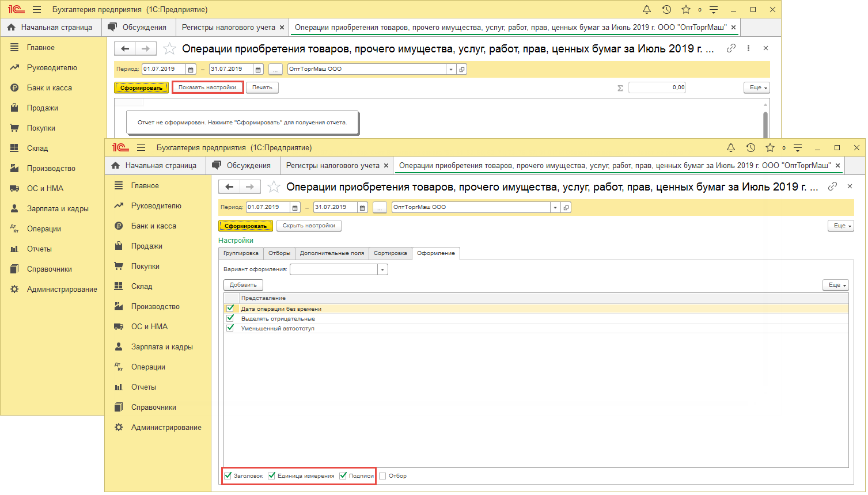Click Сформировать in back window
The image size is (868, 495).
tap(141, 87)
